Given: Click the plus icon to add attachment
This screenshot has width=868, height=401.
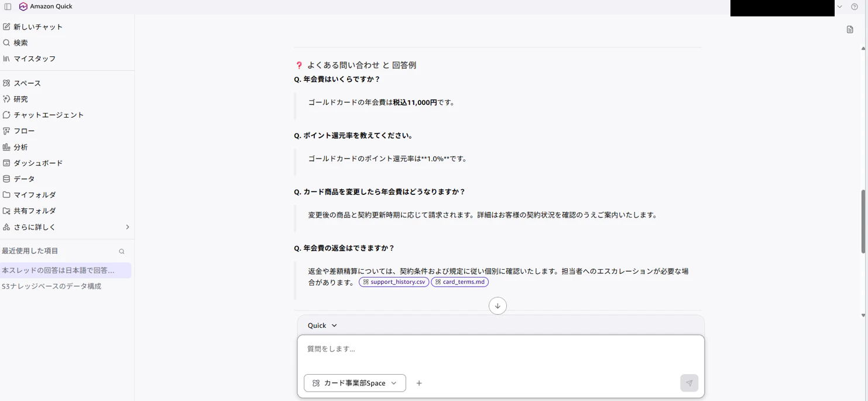Looking at the screenshot, I should point(419,383).
